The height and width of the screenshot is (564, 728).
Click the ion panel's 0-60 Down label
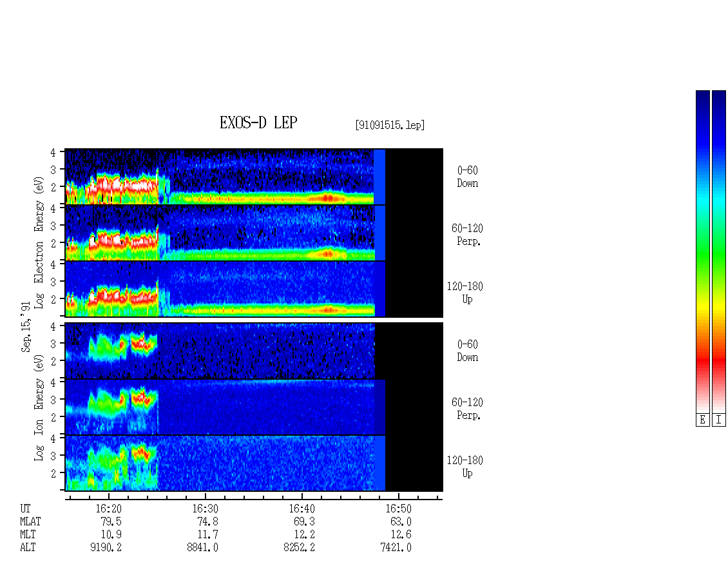tap(468, 351)
